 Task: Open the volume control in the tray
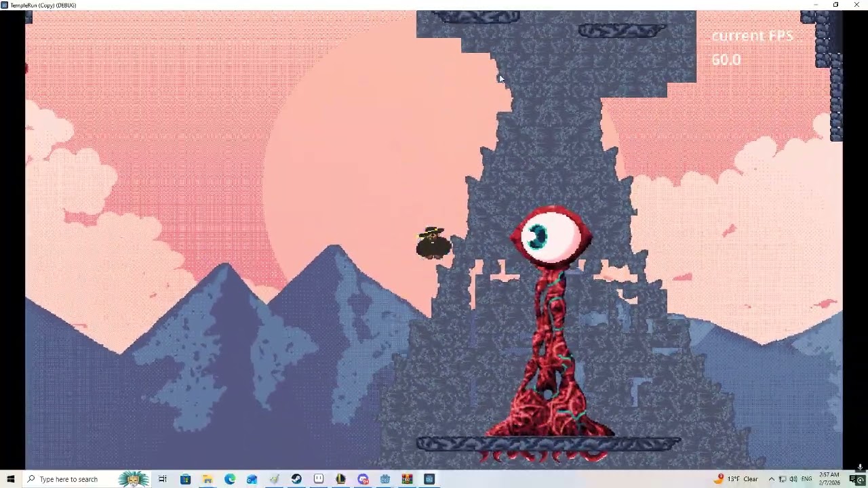[x=793, y=479]
